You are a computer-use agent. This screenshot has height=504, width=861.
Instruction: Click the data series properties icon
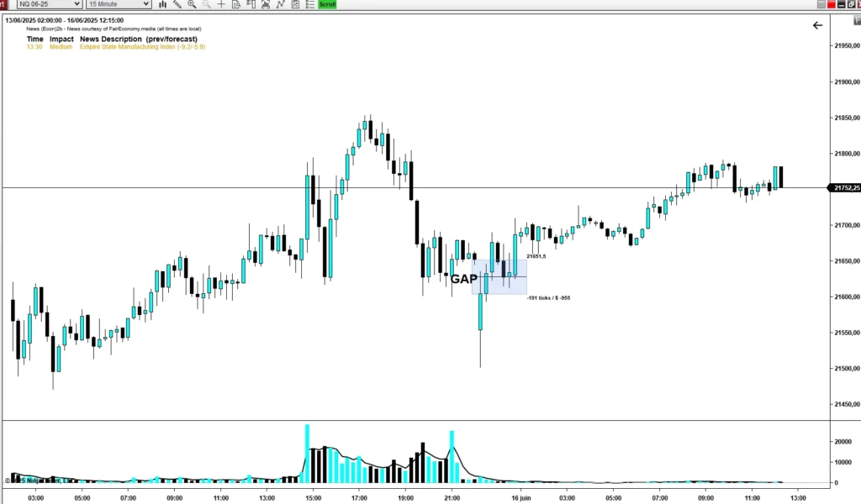(x=295, y=4)
